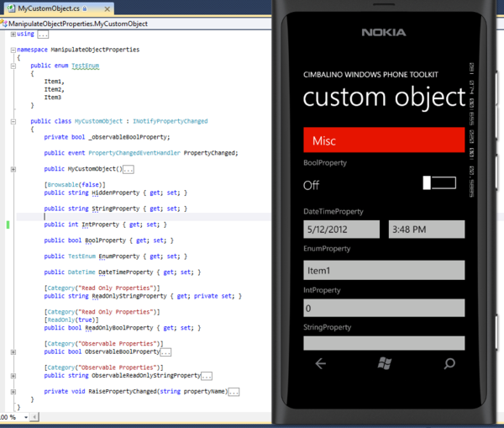Click the horizontal scrollbar left arrow
This screenshot has width=504, height=428.
34,417
